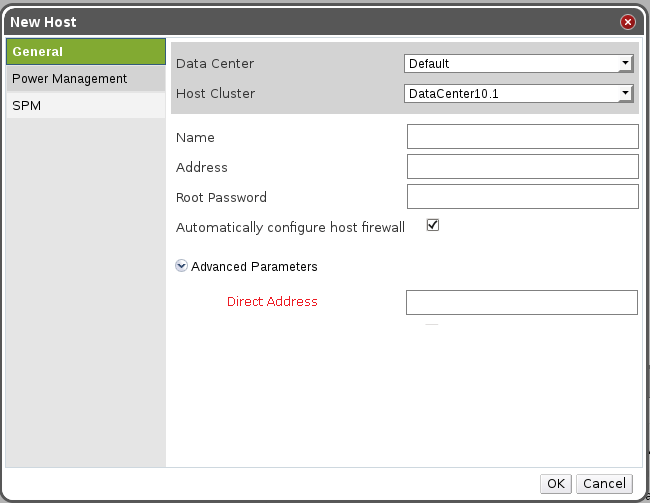
Task: Close the New Host dialog with red X
Action: 628,21
